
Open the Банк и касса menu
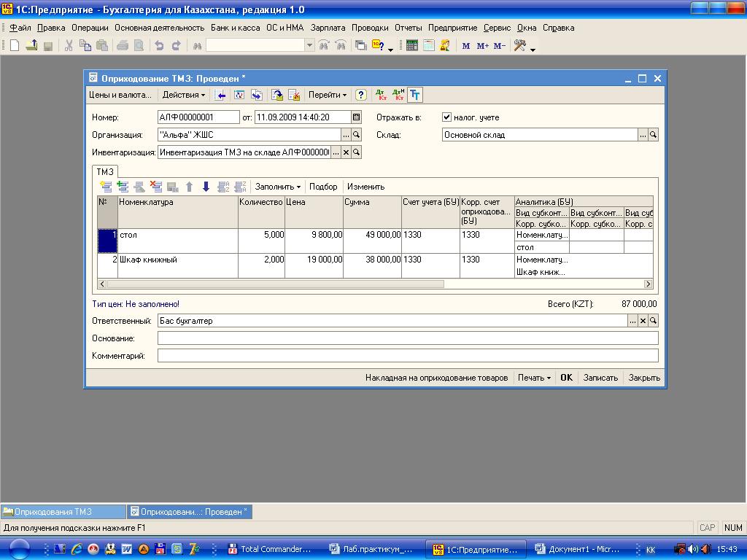click(x=236, y=28)
